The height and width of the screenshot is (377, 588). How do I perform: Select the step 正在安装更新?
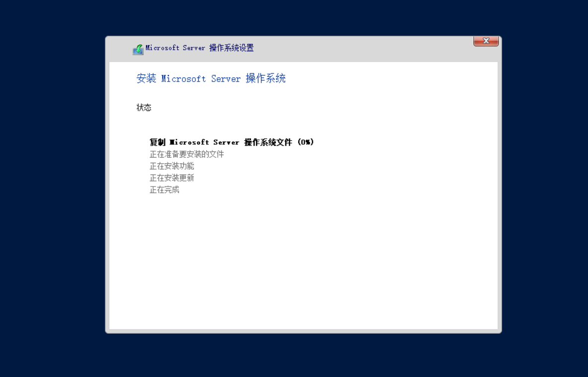pos(171,178)
